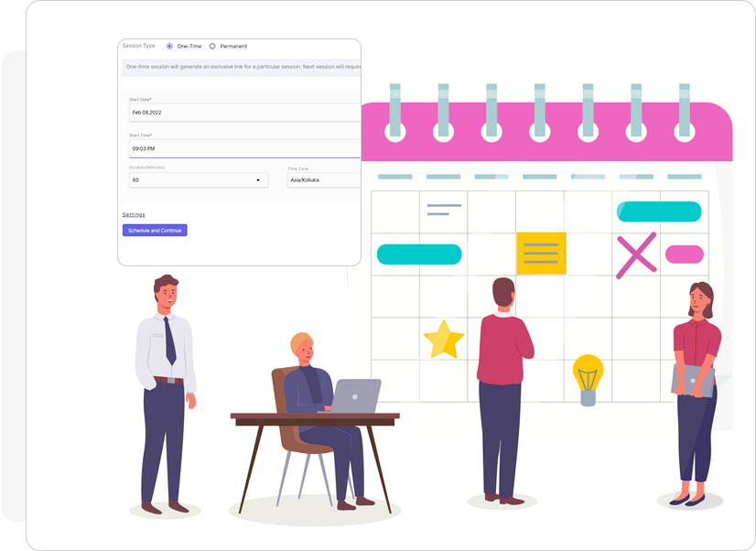The height and width of the screenshot is (551, 756).
Task: Open the Time Zone Asia/Kolkata dropdown
Action: (x=323, y=180)
